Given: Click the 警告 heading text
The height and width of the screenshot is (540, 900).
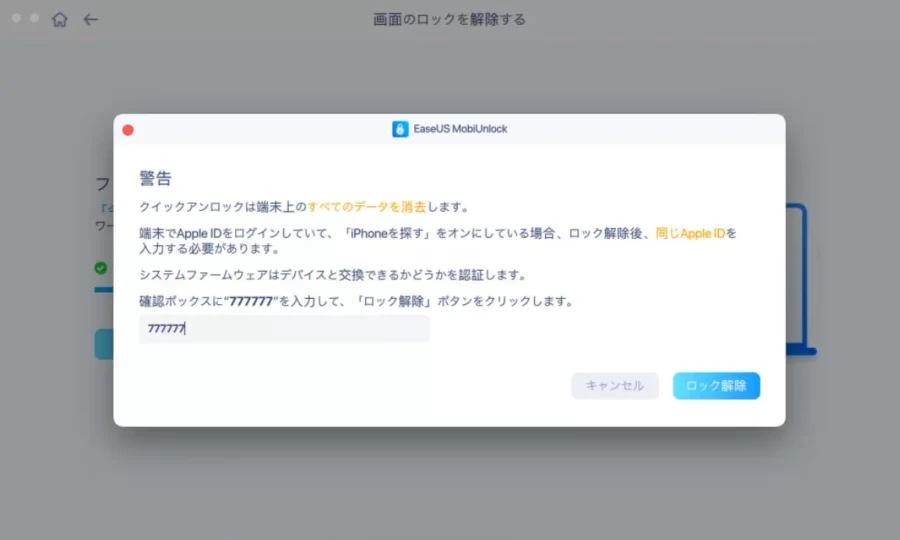Looking at the screenshot, I should click(x=156, y=178).
